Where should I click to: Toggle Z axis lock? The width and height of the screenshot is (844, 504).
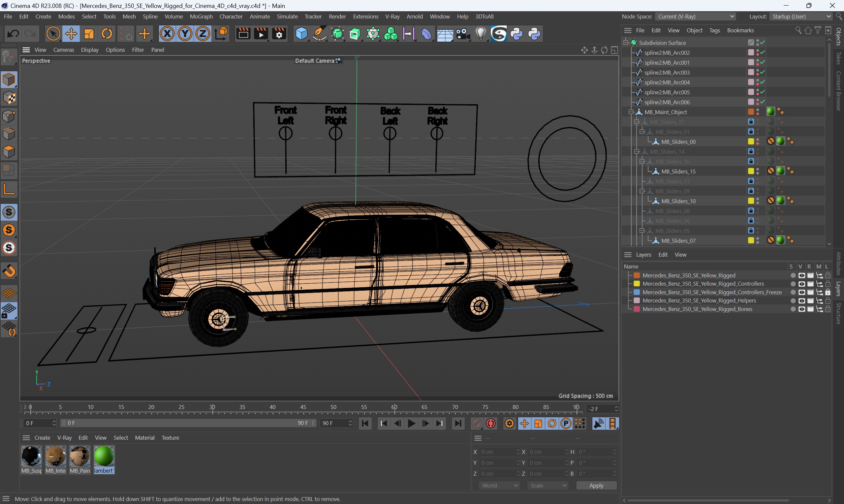click(x=203, y=34)
